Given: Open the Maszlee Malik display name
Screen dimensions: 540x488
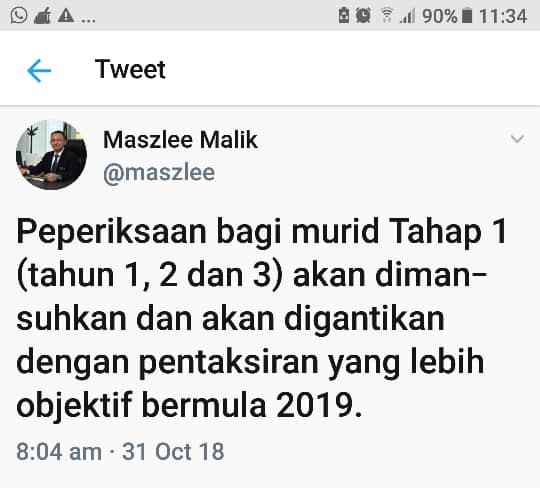Looking at the screenshot, I should point(180,140).
